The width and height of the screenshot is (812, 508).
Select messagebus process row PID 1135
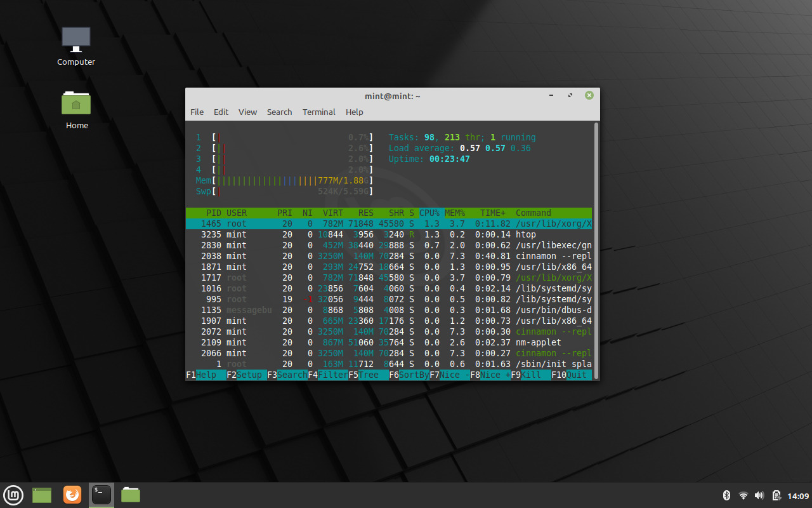[x=389, y=310]
